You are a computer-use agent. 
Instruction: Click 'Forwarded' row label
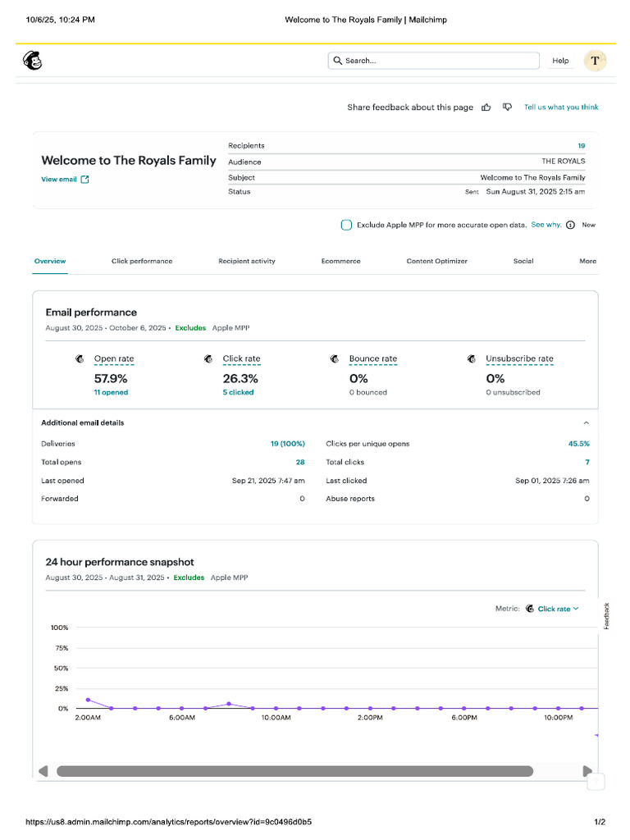point(59,499)
